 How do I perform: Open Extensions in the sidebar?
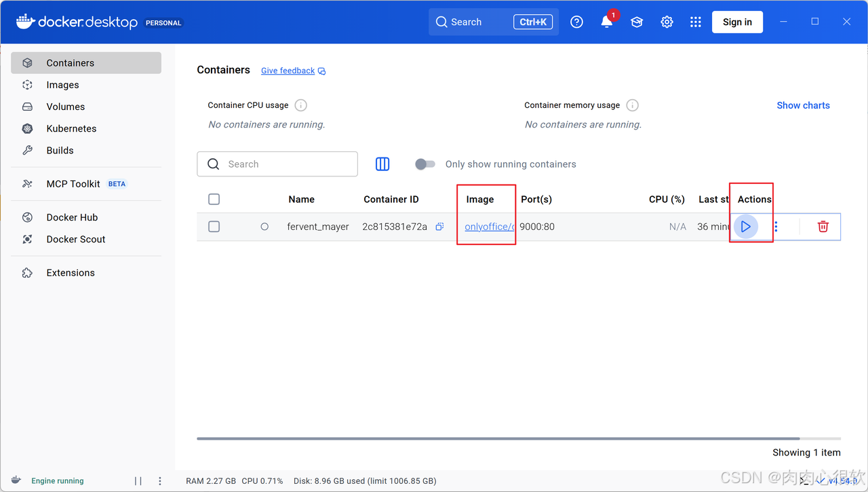pyautogui.click(x=86, y=273)
